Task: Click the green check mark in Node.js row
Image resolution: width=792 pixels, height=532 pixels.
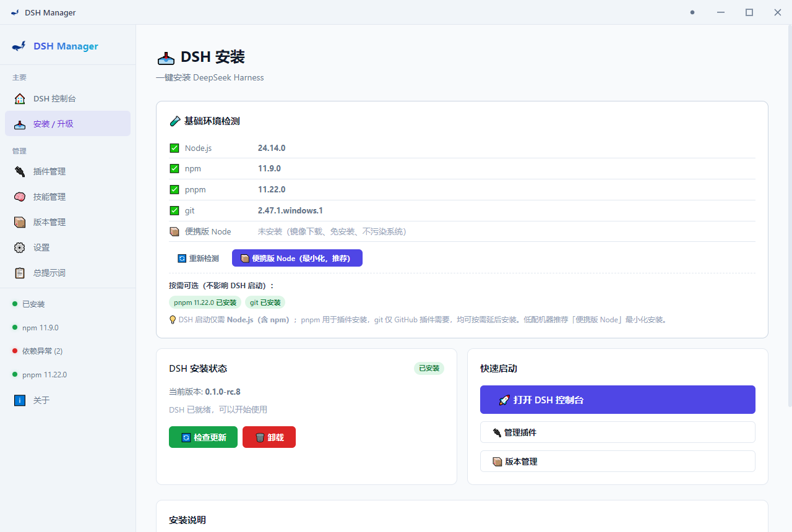Action: click(x=174, y=148)
